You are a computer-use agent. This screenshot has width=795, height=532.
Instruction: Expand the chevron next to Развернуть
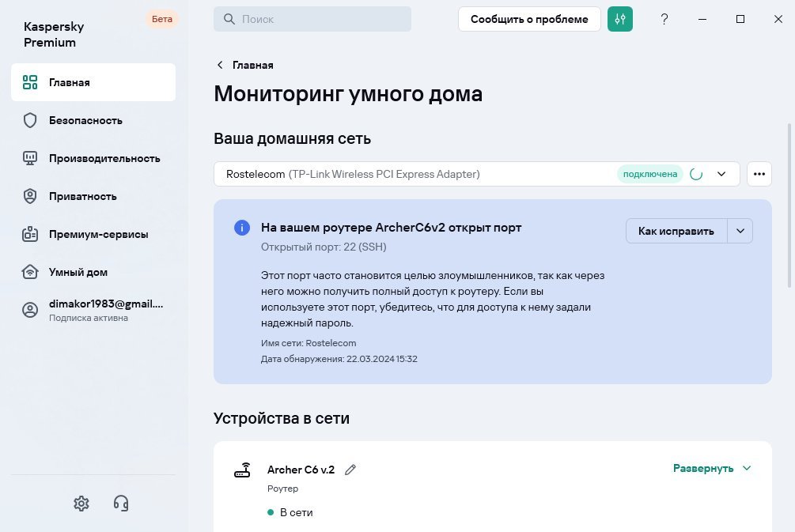747,468
